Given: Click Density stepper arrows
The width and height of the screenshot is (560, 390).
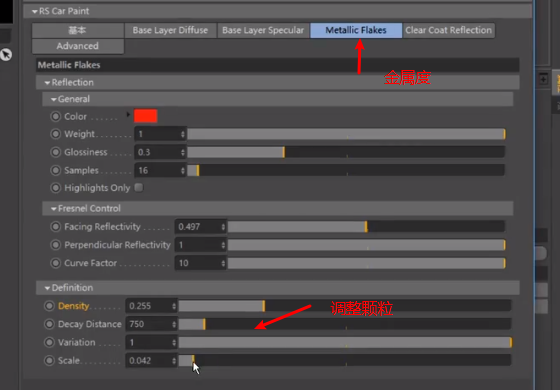Looking at the screenshot, I should tap(174, 306).
